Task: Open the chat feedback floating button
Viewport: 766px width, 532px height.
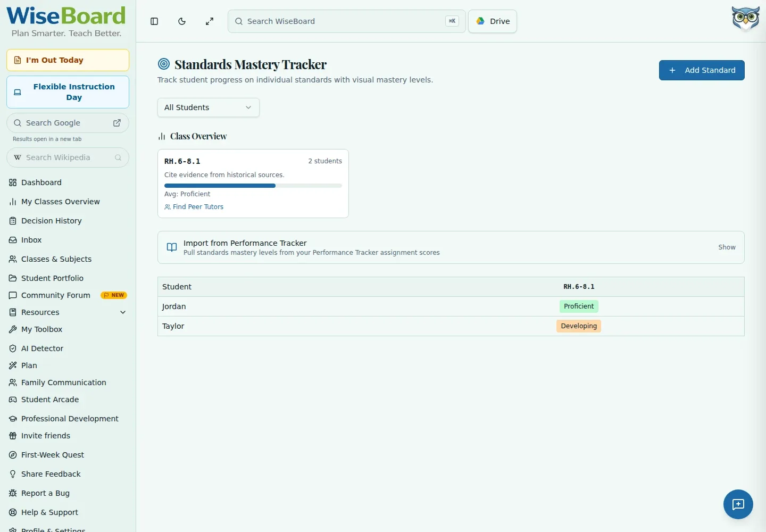Action: point(738,504)
